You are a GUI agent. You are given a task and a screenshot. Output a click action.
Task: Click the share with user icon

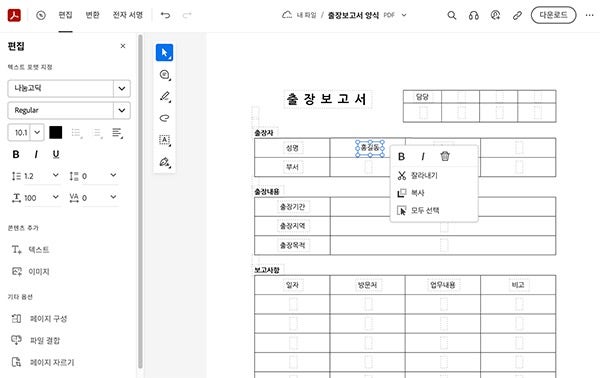(x=495, y=15)
